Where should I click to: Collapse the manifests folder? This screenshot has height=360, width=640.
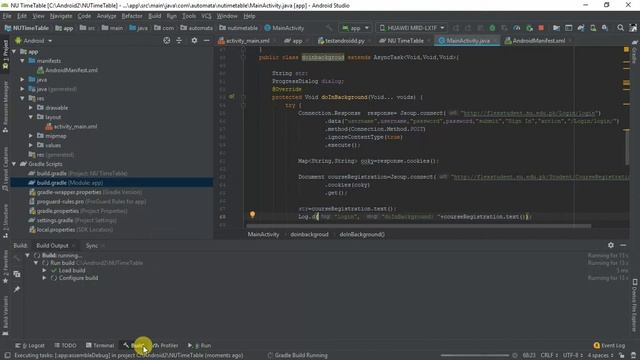pos(23,61)
